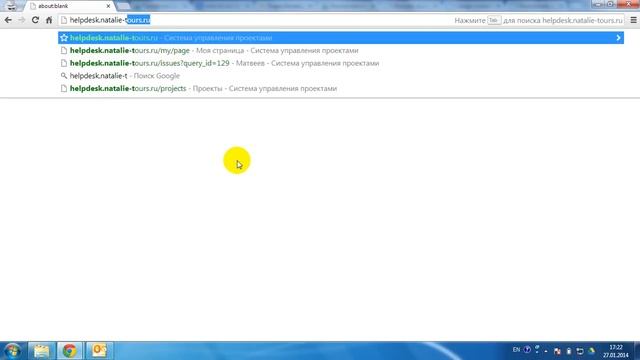Viewport: 640px width, 360px height.
Task: Choose the starred helpdesk.natalie-tours.ru suggestion
Action: pyautogui.click(x=341, y=38)
